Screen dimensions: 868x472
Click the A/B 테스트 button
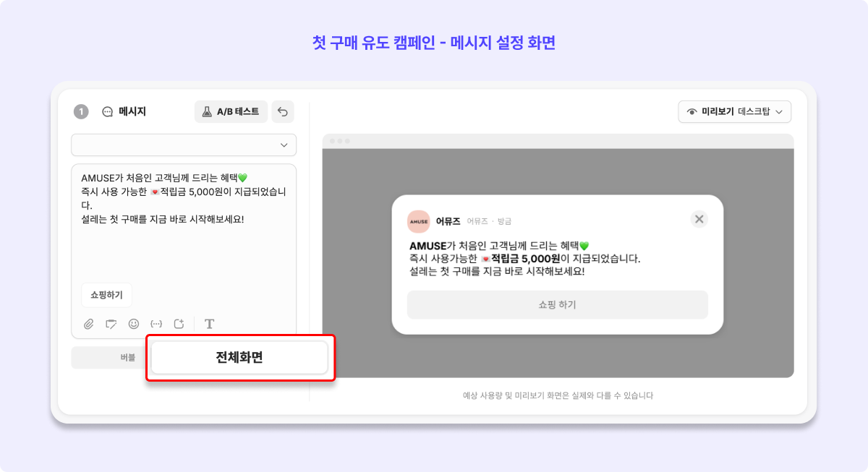[x=231, y=112]
